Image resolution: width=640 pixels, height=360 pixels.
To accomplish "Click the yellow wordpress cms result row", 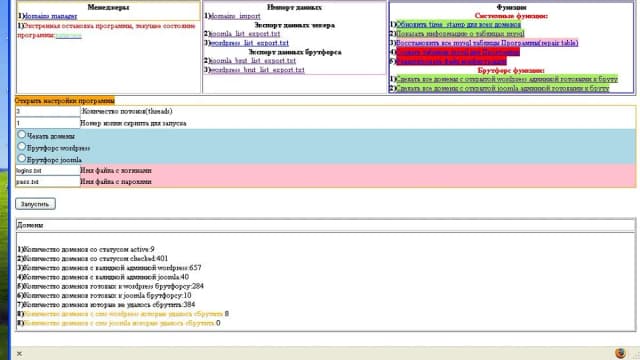I will [x=123, y=314].
